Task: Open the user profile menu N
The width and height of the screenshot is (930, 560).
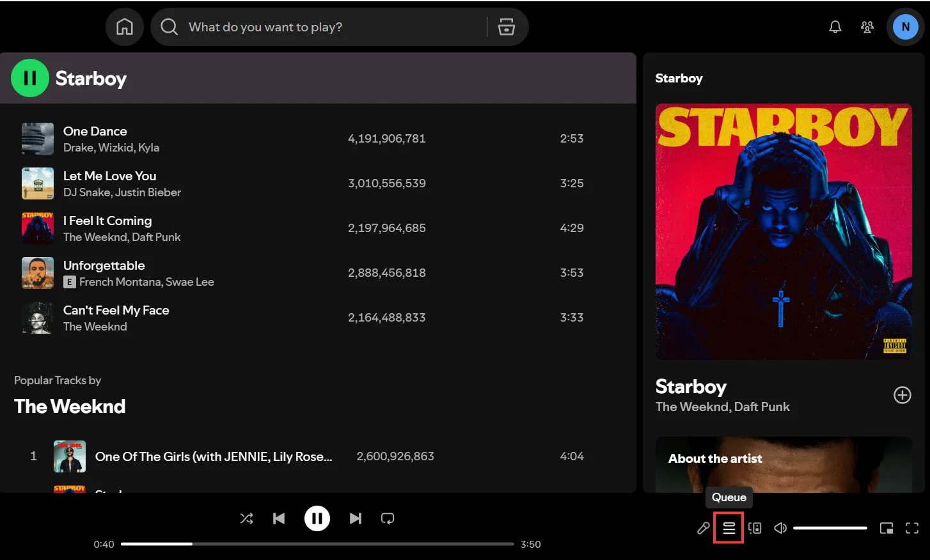Action: click(x=905, y=27)
